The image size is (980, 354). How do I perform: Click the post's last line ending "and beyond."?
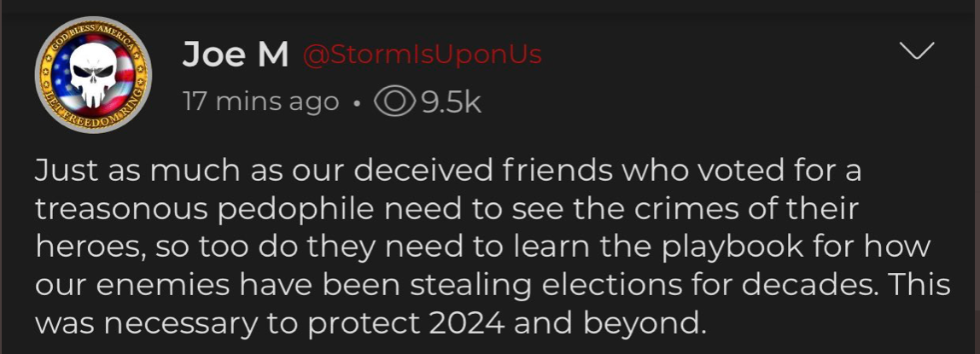tap(372, 324)
